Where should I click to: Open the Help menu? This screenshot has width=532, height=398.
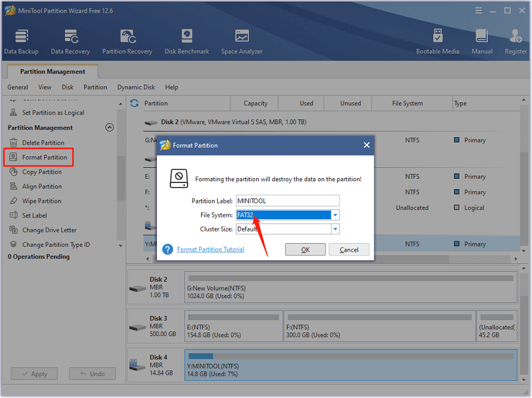coord(172,87)
